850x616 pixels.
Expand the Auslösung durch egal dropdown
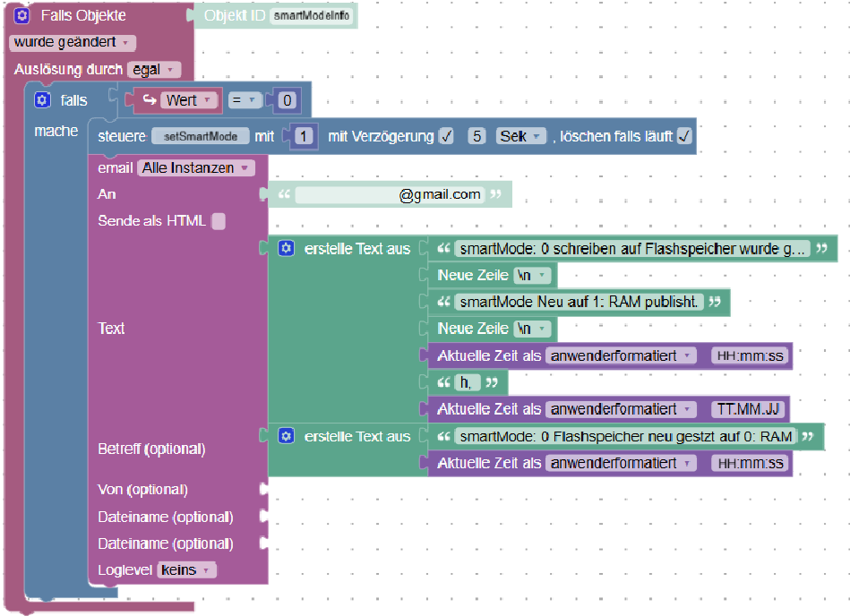(x=155, y=70)
